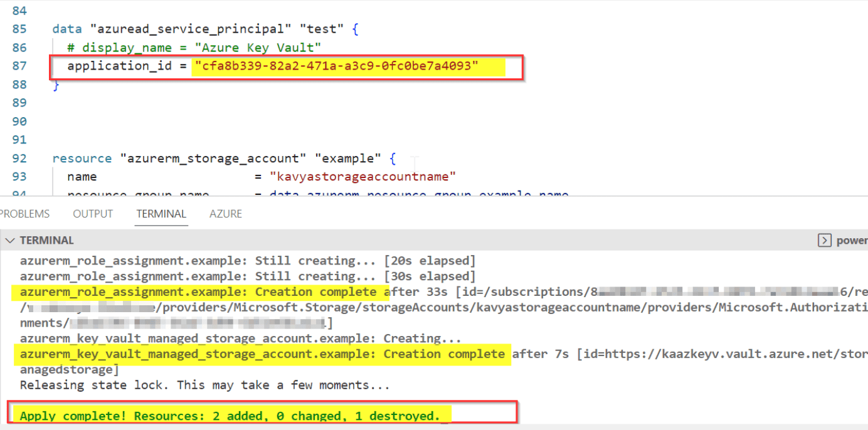Click line number 84 at the top
This screenshot has height=430, width=868.
(x=19, y=10)
